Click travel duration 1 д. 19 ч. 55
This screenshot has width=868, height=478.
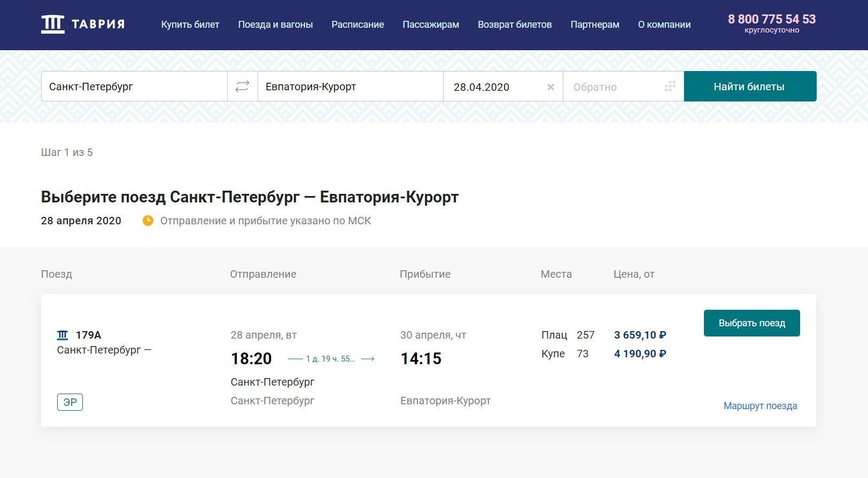coord(330,359)
